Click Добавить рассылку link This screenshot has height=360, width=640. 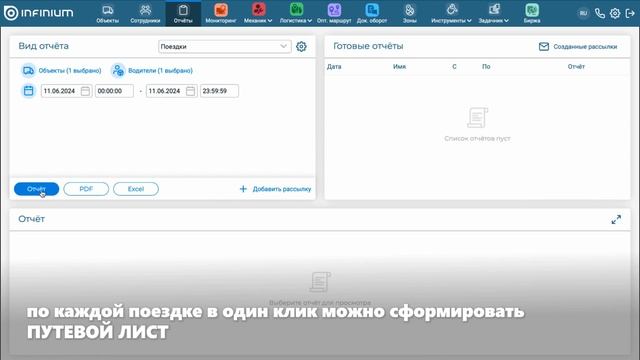[276, 189]
